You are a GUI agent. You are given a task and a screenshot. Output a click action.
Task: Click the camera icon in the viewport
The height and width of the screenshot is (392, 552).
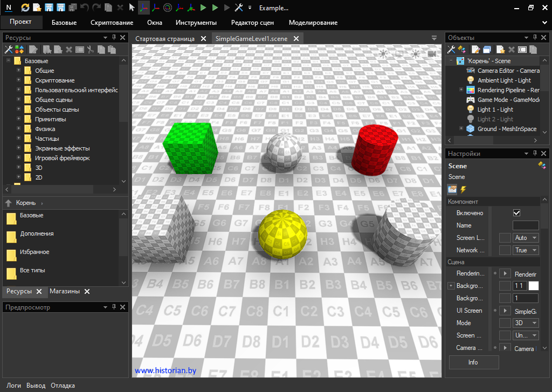click(432, 53)
